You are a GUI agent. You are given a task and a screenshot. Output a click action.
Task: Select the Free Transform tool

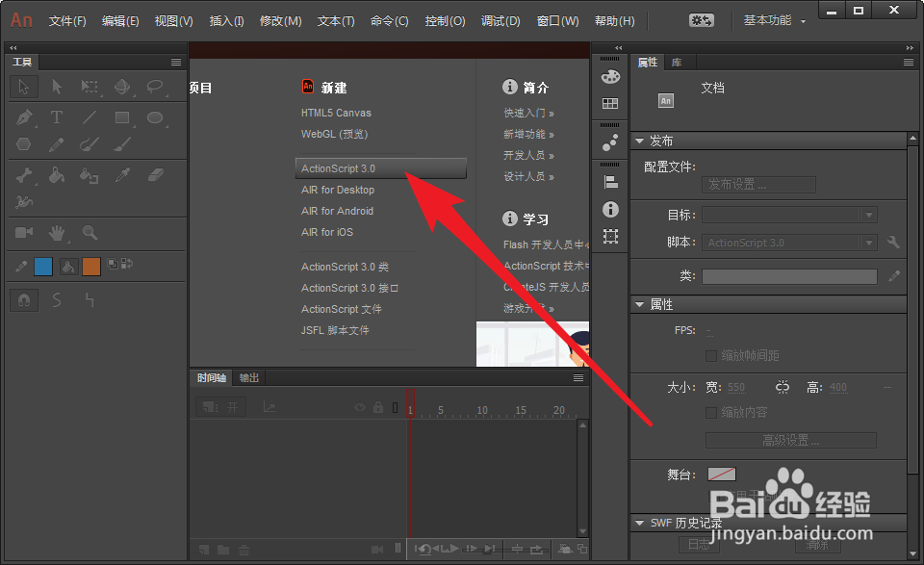click(90, 87)
